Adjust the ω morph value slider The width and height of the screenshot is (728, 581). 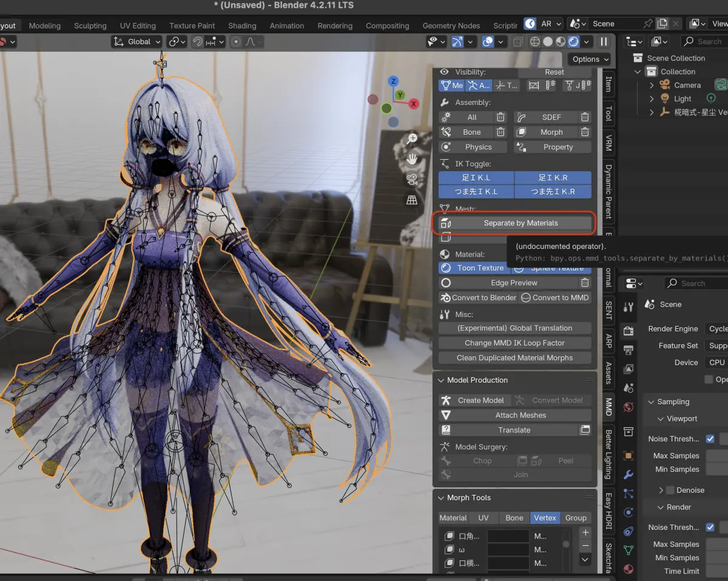click(508, 549)
